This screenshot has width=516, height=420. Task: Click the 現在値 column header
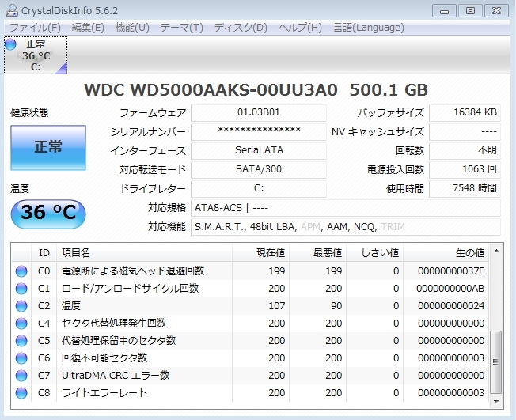(x=260, y=253)
